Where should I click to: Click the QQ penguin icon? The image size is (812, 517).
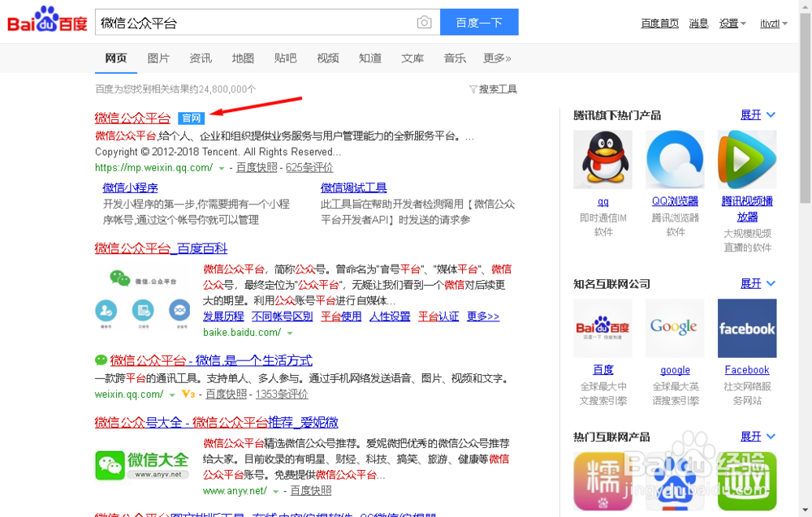(603, 159)
